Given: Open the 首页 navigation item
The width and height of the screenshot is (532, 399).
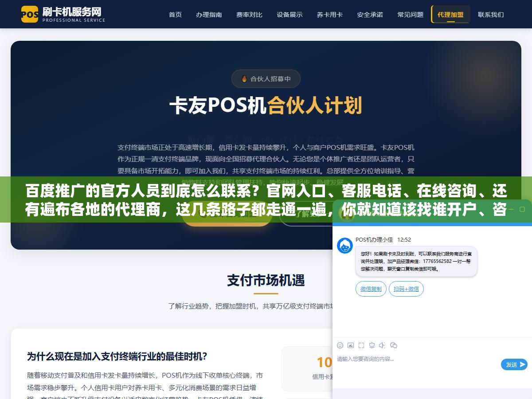Looking at the screenshot, I should pos(175,15).
